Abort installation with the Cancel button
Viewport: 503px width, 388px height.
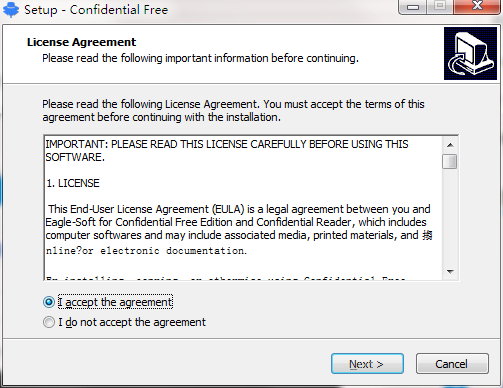[452, 364]
